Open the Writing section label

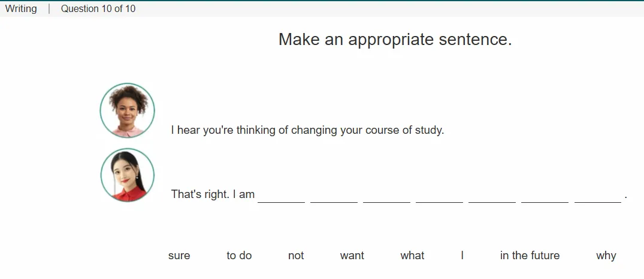(x=21, y=8)
